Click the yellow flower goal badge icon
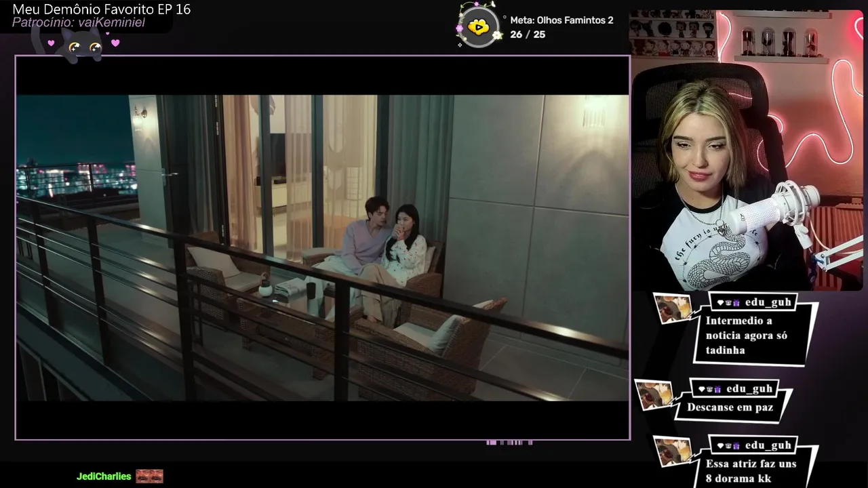 (x=479, y=26)
